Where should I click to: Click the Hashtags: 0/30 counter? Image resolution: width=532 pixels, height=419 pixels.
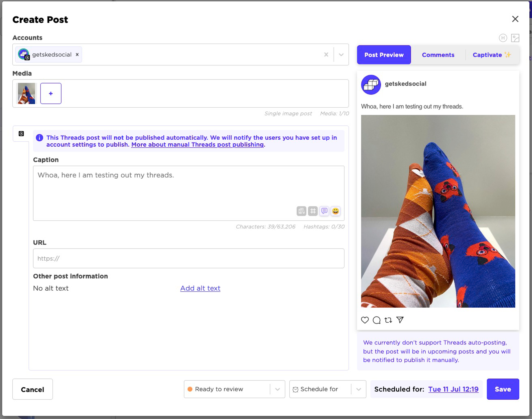pos(324,227)
